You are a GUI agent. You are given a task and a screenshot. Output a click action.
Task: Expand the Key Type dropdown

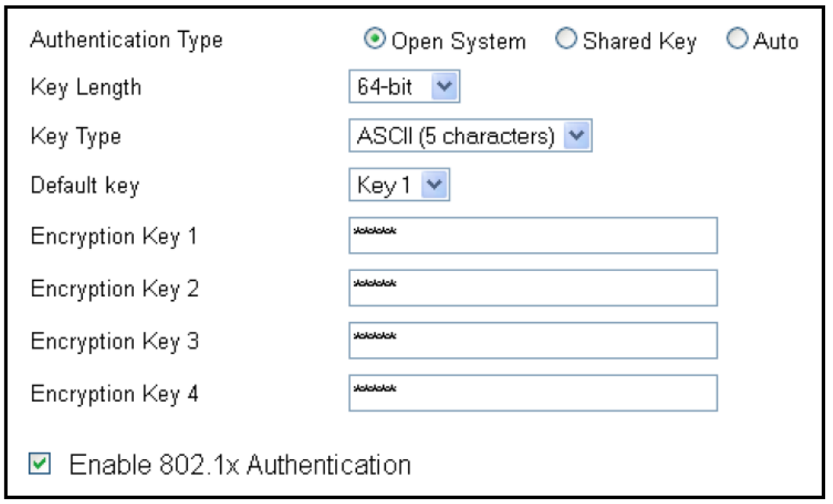click(470, 137)
